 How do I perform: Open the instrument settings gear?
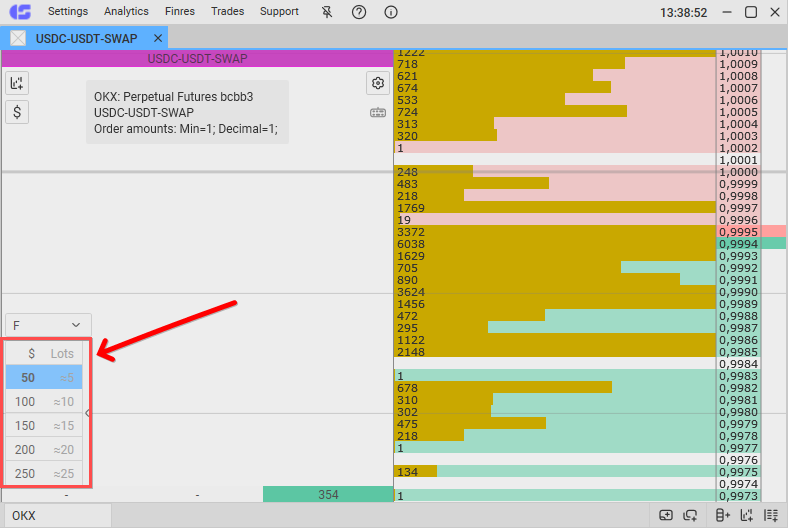[377, 83]
